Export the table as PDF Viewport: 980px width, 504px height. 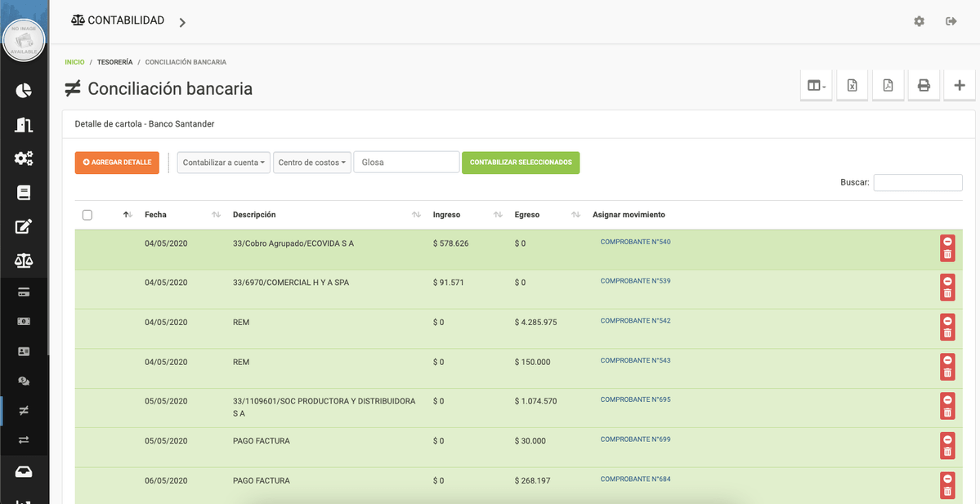pyautogui.click(x=888, y=86)
